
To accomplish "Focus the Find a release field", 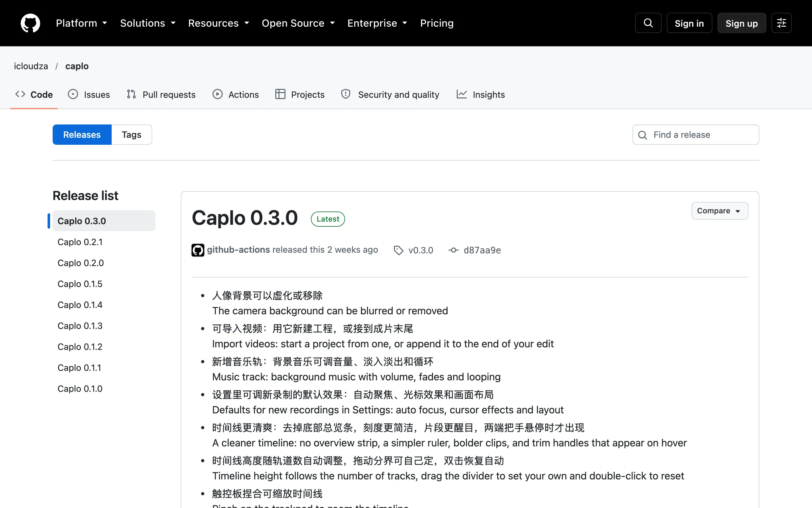I will coord(696,135).
